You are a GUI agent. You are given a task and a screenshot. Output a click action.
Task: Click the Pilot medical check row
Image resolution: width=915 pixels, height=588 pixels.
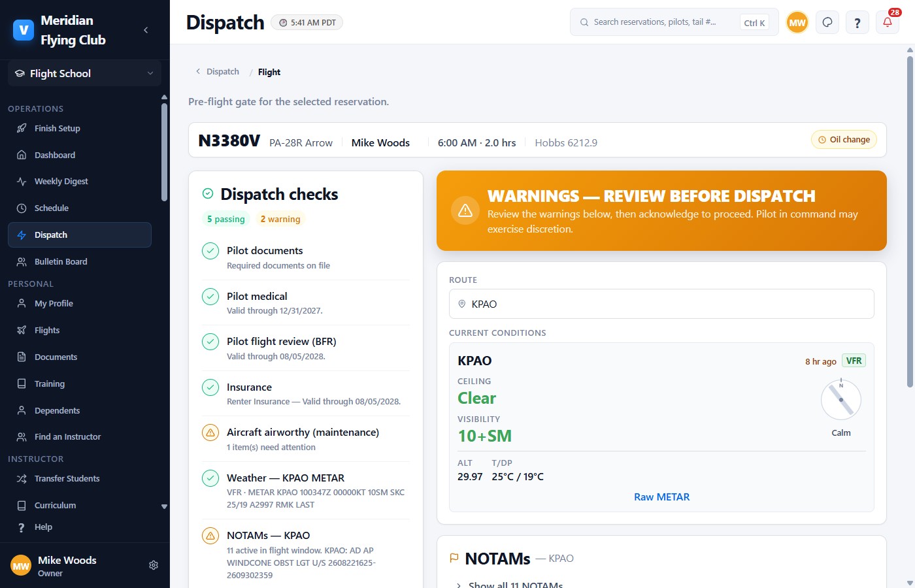click(306, 303)
